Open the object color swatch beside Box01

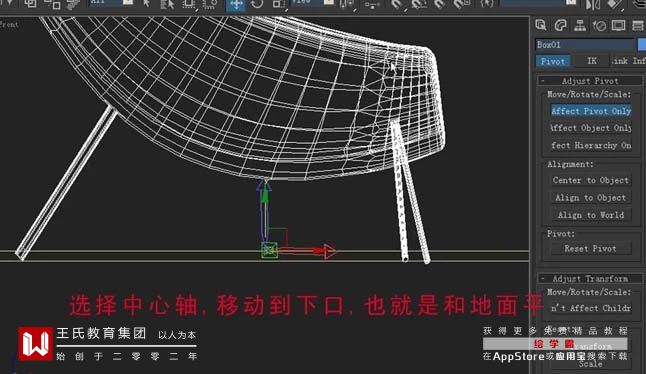(642, 44)
